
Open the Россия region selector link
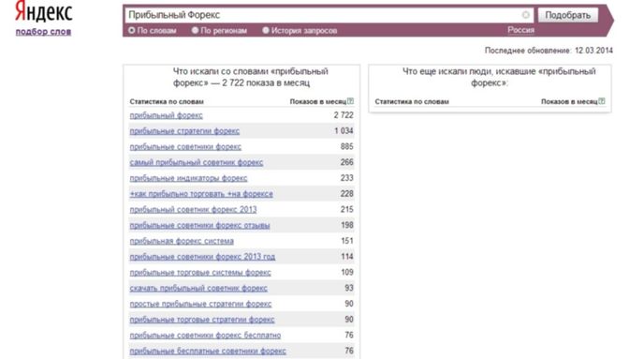(520, 30)
